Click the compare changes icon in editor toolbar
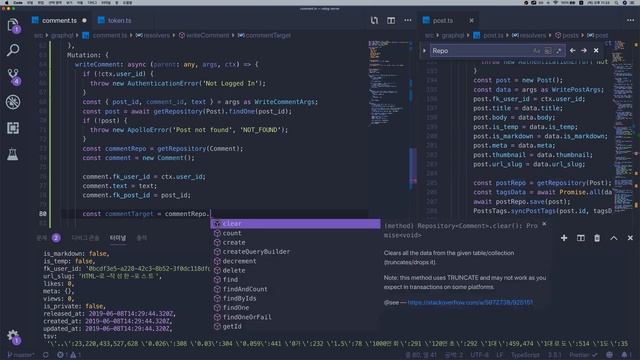The height and width of the screenshot is (360, 640). click(x=374, y=20)
